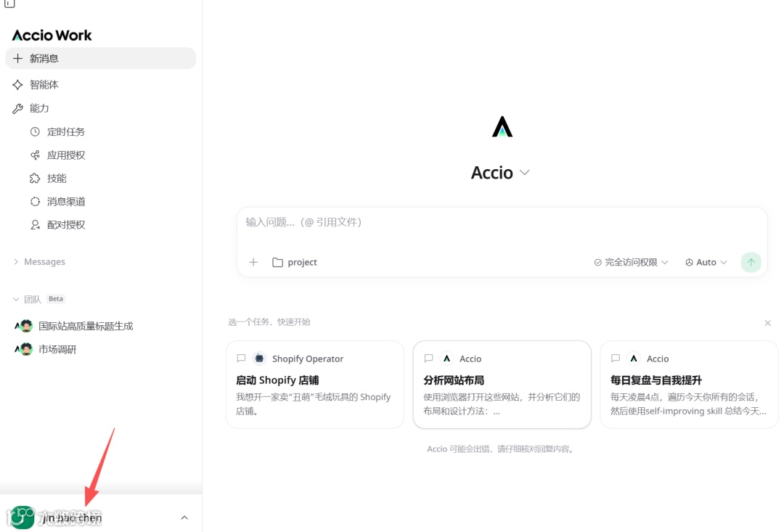Viewport: 784px width, 532px height.
Task: Click the puzzle icon beside 技能
Action: [x=35, y=178]
